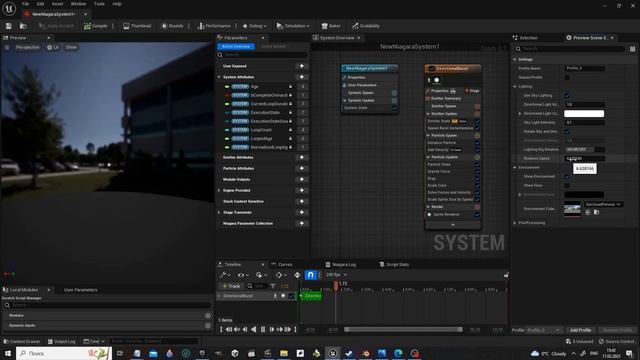Image resolution: width=640 pixels, height=360 pixels.
Task: Click the Add Profile button
Action: click(580, 330)
